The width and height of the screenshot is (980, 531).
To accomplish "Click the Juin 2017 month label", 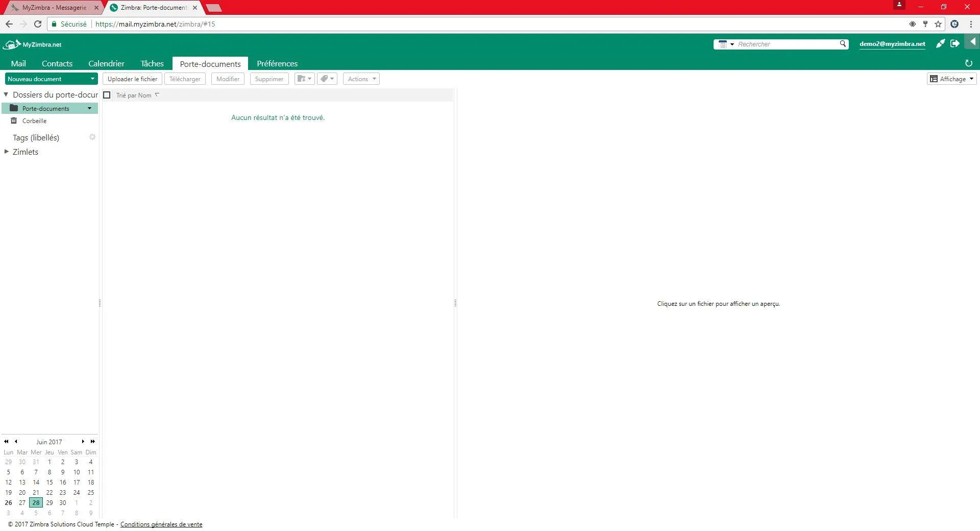I will coord(49,442).
